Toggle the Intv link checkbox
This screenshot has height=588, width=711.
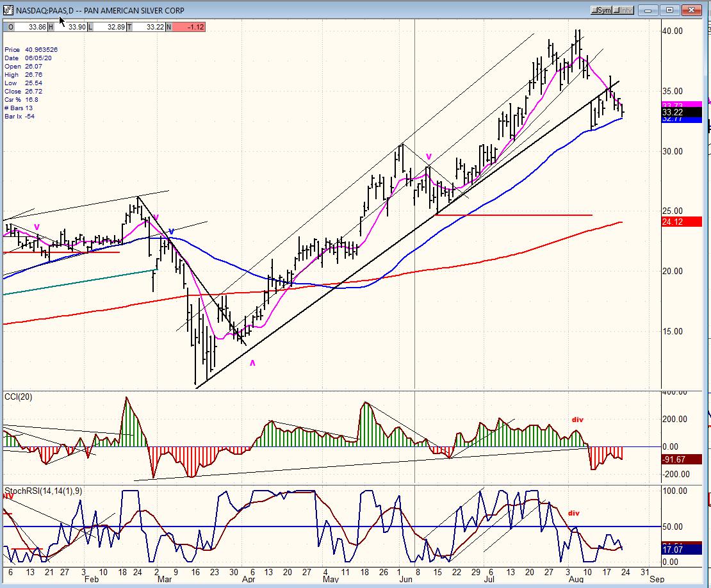point(623,10)
